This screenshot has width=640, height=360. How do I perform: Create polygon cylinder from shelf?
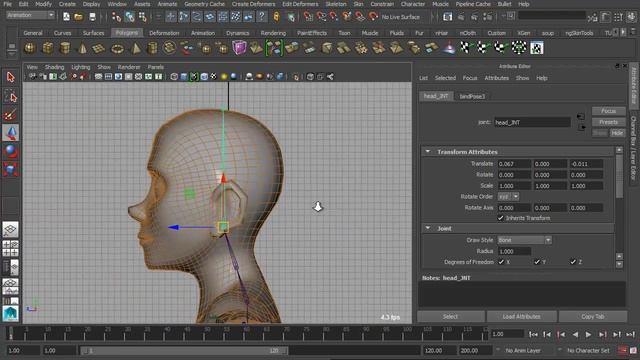[64, 48]
